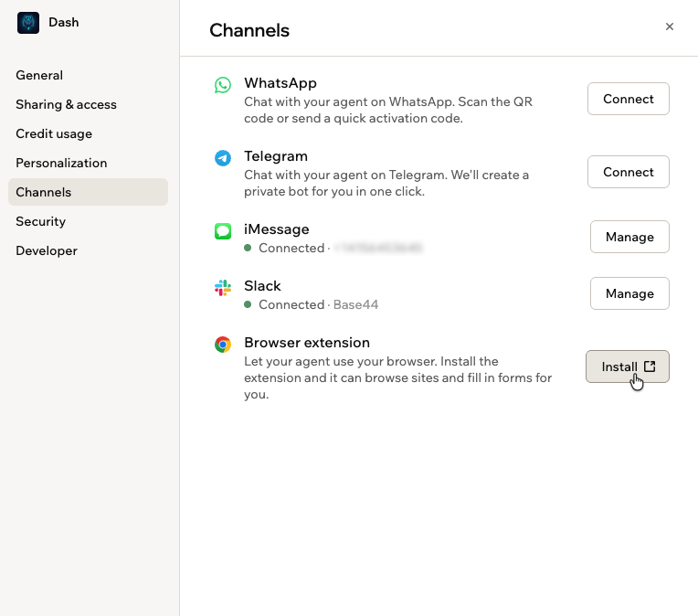Click the green status dot for iMessage

248,248
